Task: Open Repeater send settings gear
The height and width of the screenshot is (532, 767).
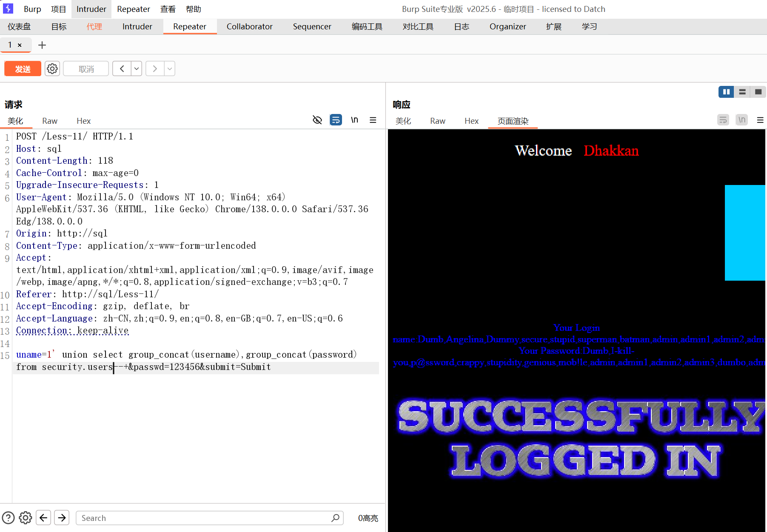Action: point(52,68)
